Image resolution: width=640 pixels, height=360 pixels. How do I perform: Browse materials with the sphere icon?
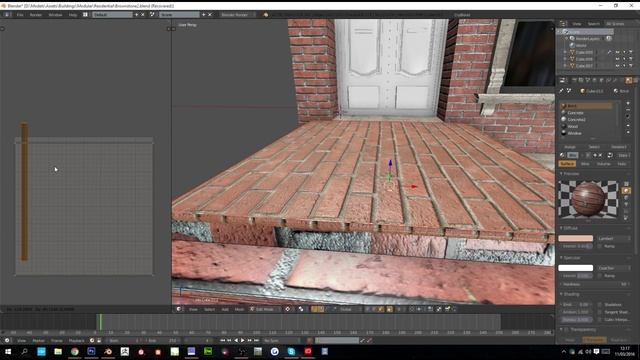(562, 156)
